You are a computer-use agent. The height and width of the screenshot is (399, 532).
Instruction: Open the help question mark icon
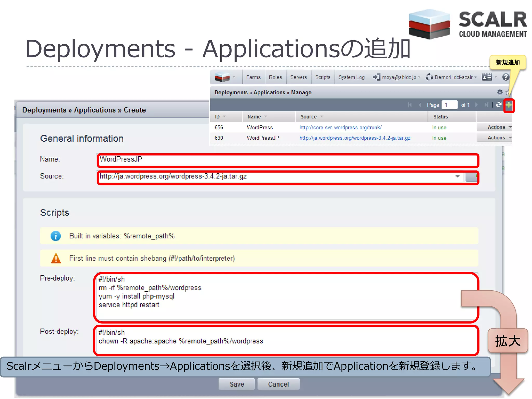[506, 77]
